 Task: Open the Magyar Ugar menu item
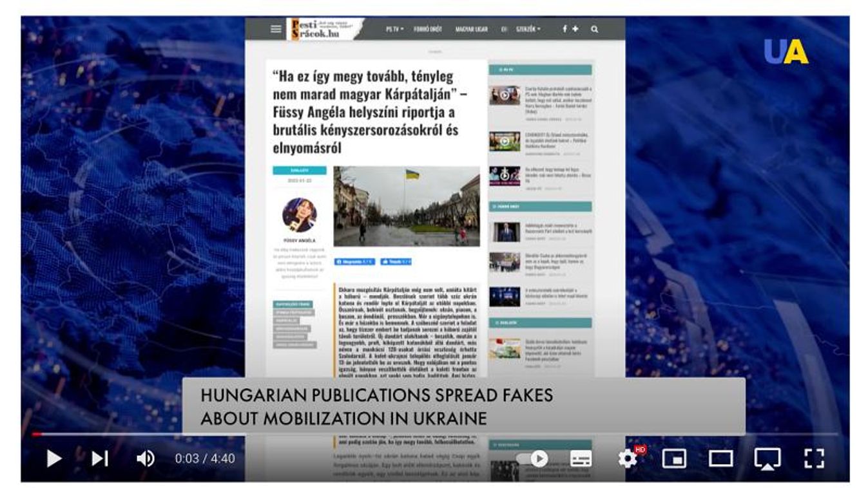[x=471, y=29]
